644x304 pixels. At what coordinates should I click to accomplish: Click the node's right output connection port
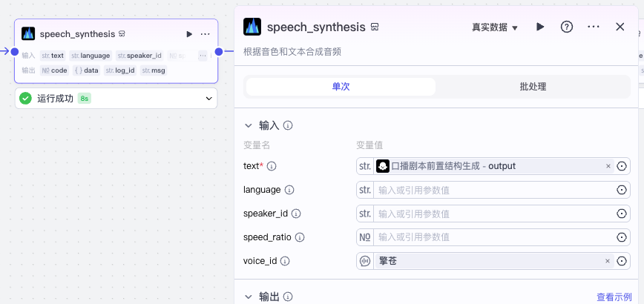coord(219,52)
